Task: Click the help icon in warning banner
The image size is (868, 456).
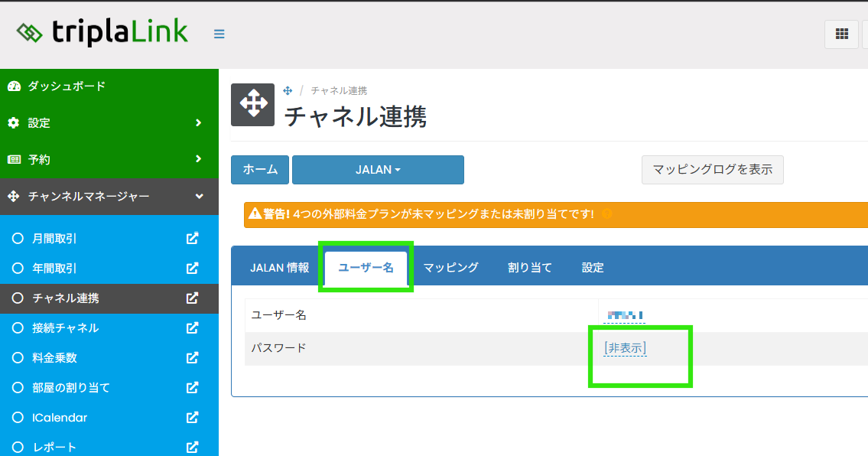Action: (x=606, y=214)
